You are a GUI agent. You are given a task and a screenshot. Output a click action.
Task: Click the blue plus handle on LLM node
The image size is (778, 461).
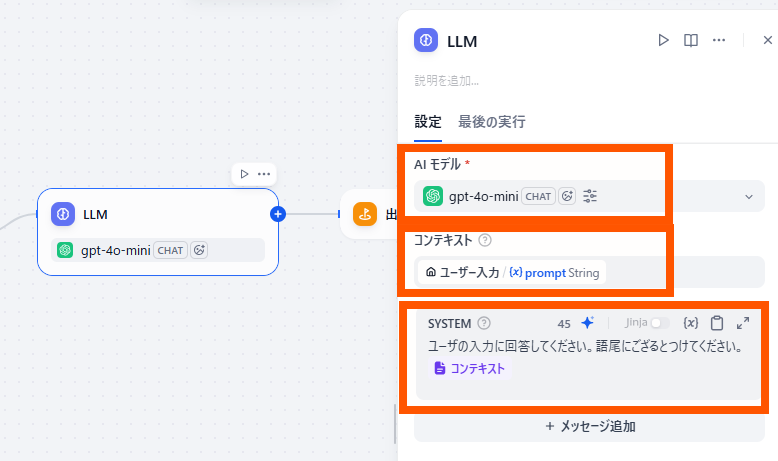(278, 213)
